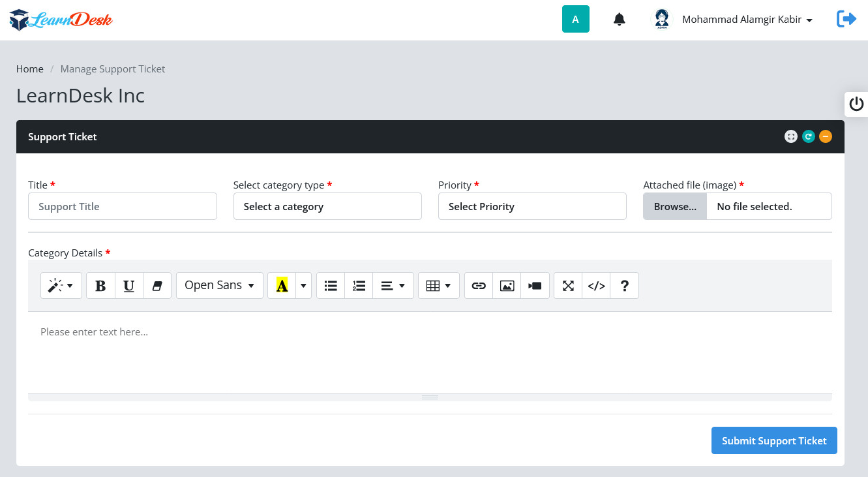Click the 'LearnDesk Inc' heading
The image size is (868, 477).
click(x=80, y=95)
